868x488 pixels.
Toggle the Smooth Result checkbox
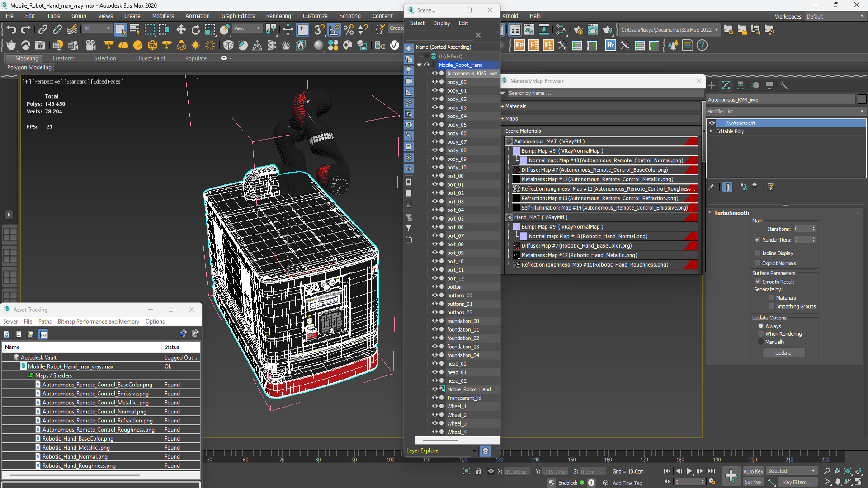coord(758,282)
